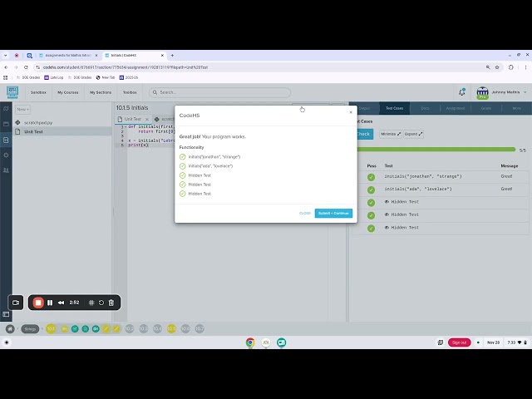Open the Sandbox nav item
The image size is (532, 399).
click(x=38, y=92)
